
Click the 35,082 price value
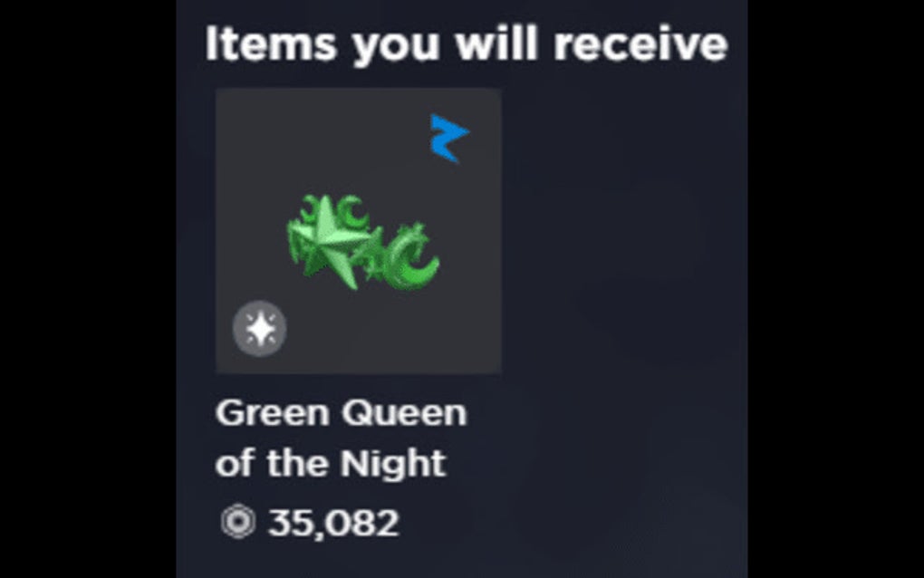(333, 523)
